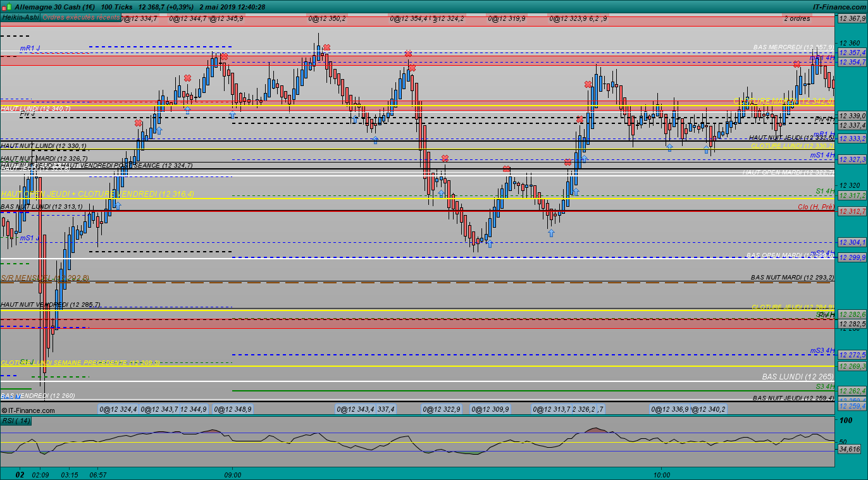The height and width of the screenshot is (480, 868).
Task: Select the 'BAS LUNDI (12 265)' level label
Action: point(797,376)
